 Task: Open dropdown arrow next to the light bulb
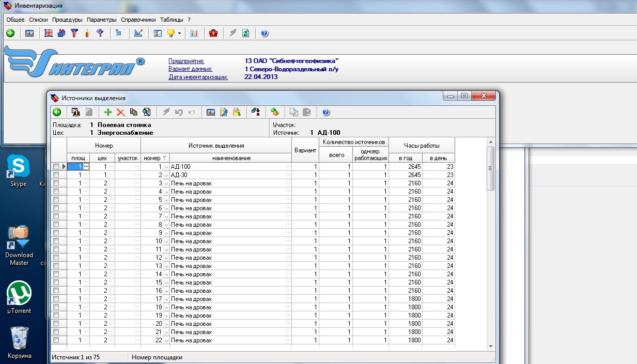(179, 34)
